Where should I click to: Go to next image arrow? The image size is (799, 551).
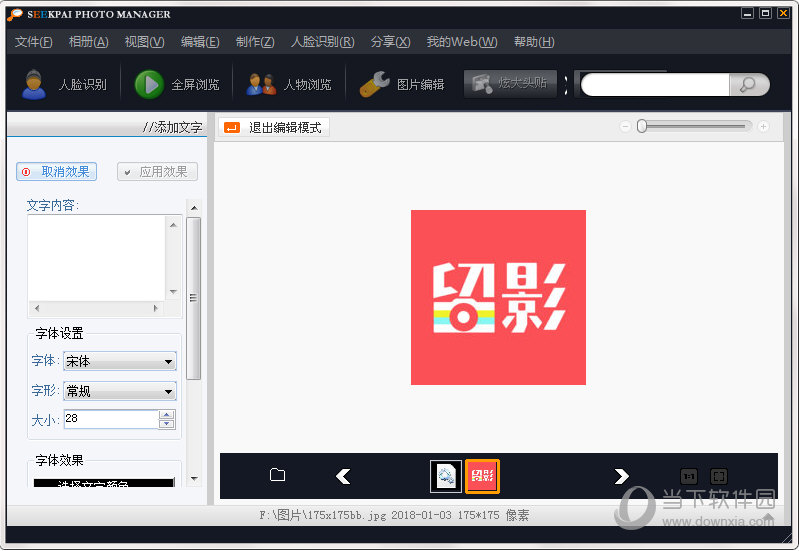621,476
